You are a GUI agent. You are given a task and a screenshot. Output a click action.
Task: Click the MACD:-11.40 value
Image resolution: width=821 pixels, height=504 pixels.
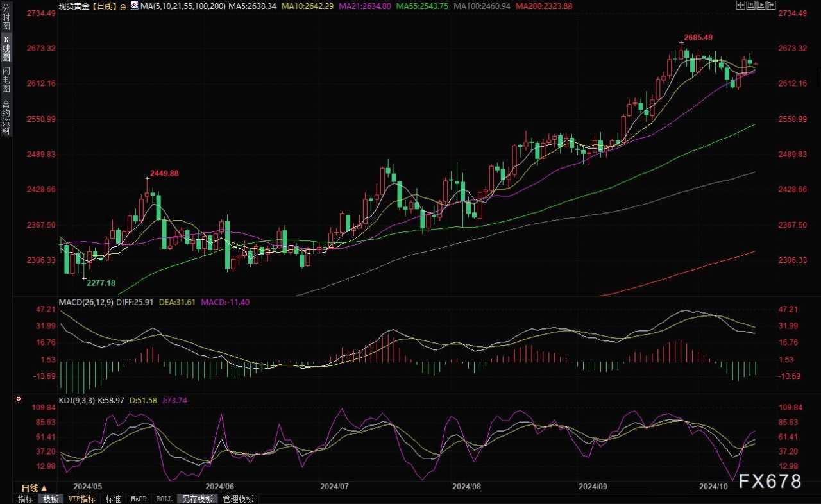[x=225, y=302]
